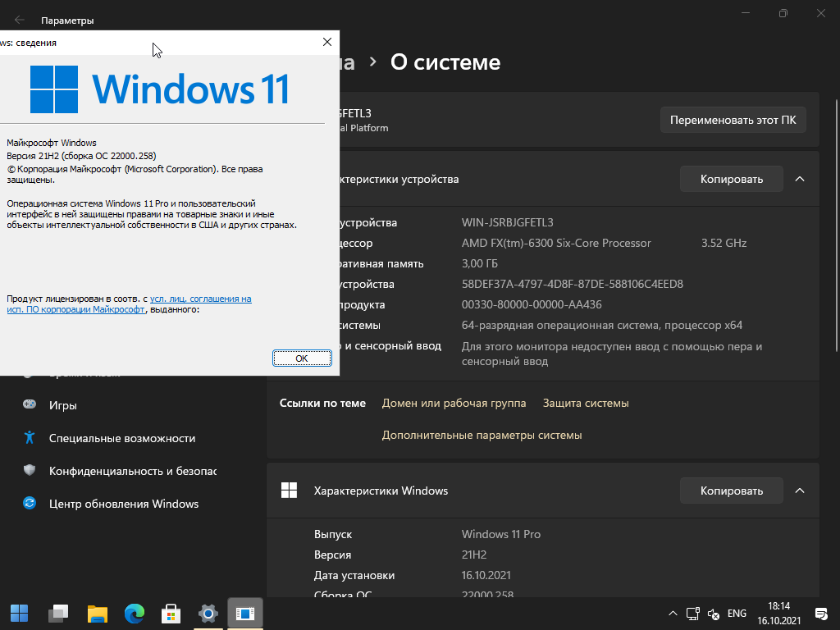Open Microsoft Edge from the taskbar

134,613
